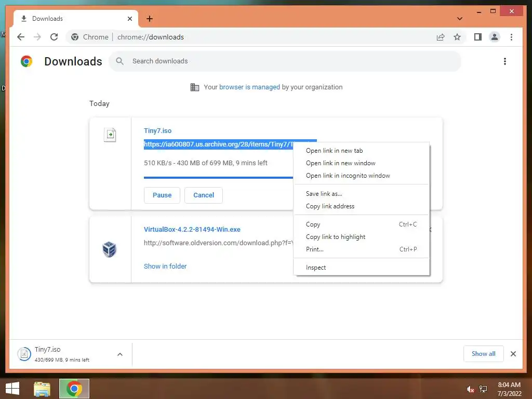Click the Share this page icon

(441, 37)
